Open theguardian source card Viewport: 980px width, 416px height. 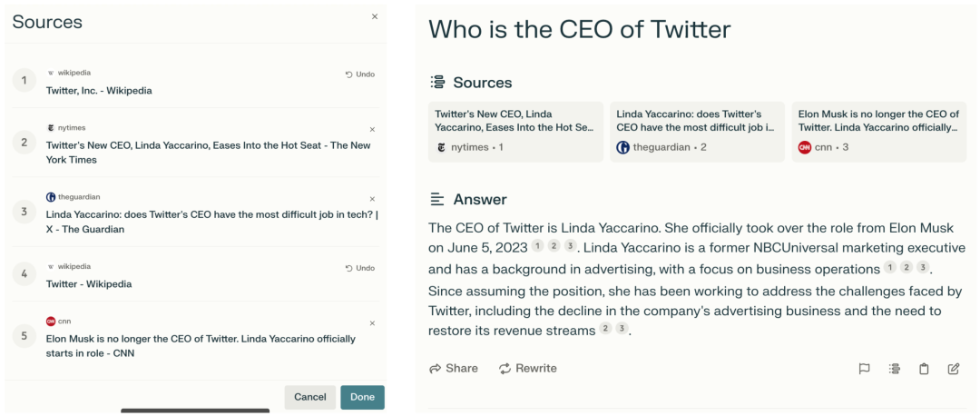click(x=696, y=132)
